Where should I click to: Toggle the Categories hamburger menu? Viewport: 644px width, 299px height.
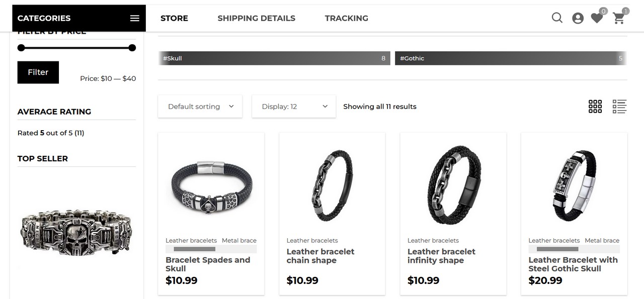pos(134,18)
